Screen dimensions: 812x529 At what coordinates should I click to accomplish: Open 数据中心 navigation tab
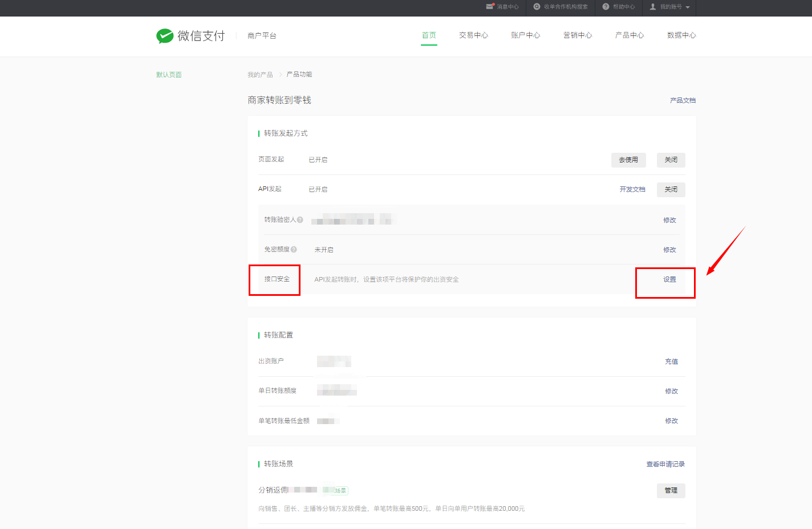pyautogui.click(x=681, y=35)
